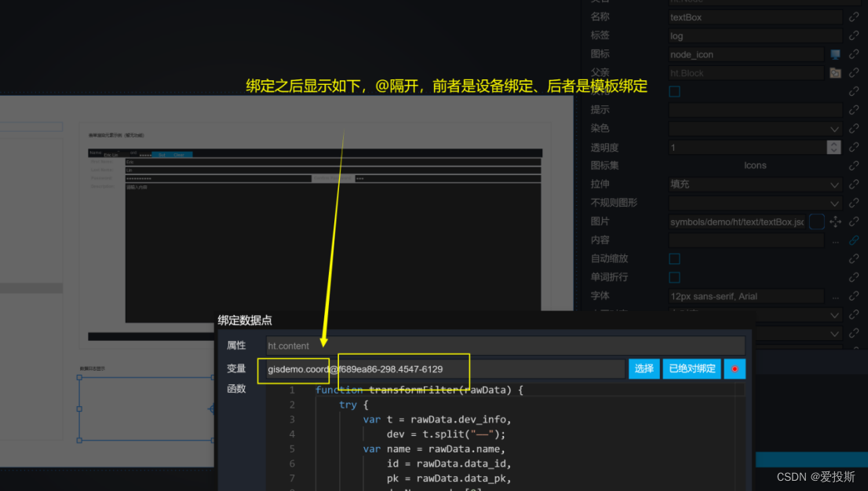The image size is (868, 491).
Task: Click the binding chain icon beside the log label field
Action: pos(854,35)
